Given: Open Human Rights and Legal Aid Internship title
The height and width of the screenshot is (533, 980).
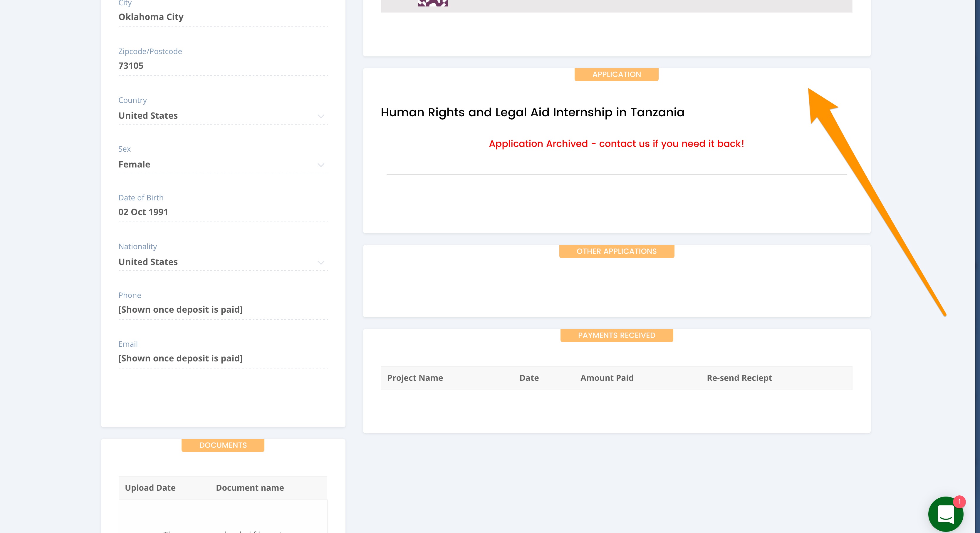Looking at the screenshot, I should pos(532,113).
